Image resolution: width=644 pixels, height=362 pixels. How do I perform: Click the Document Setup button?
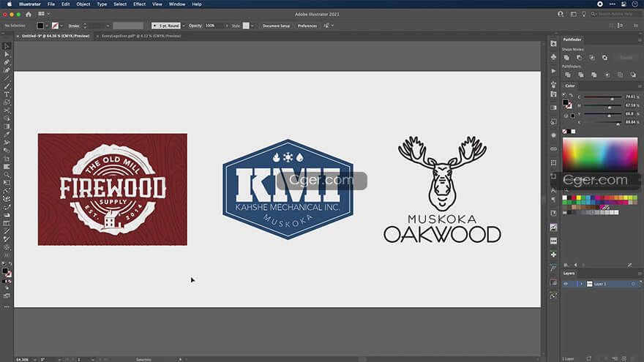pyautogui.click(x=276, y=26)
